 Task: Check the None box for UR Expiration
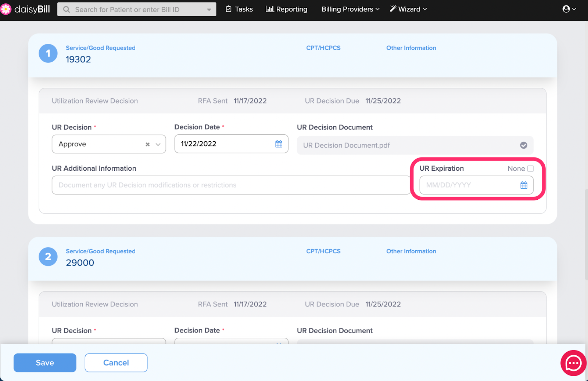pos(530,168)
